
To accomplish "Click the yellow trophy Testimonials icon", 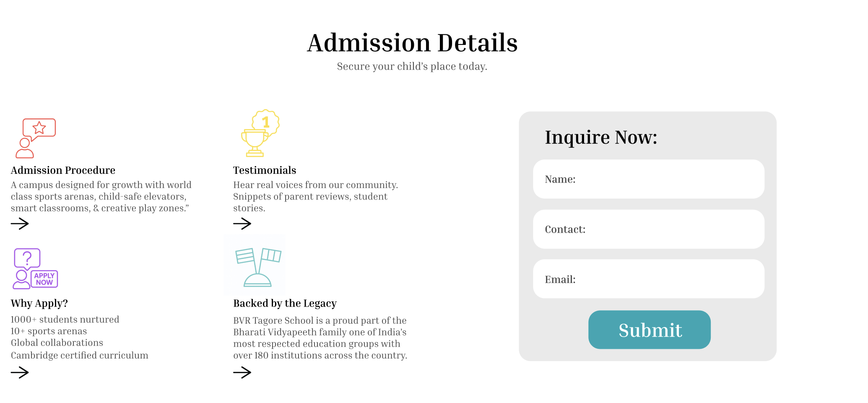I will pyautogui.click(x=260, y=134).
